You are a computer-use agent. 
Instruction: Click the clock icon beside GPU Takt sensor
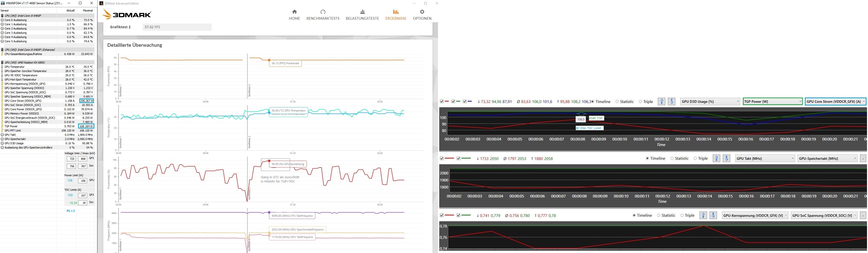pos(2,134)
